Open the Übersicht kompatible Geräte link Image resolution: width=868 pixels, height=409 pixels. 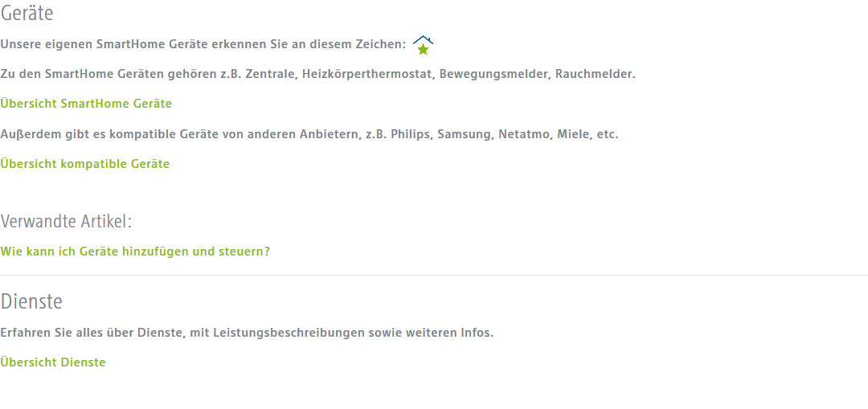(85, 164)
